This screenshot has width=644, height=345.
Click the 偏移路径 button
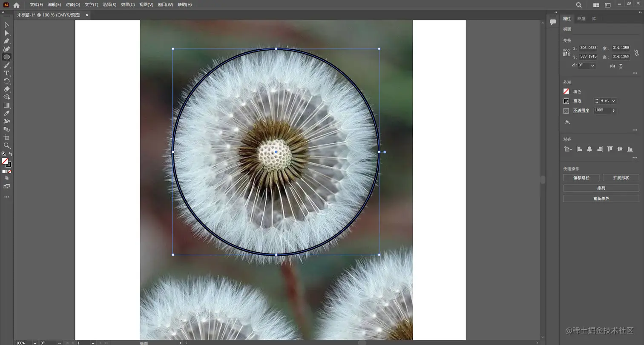(x=581, y=178)
